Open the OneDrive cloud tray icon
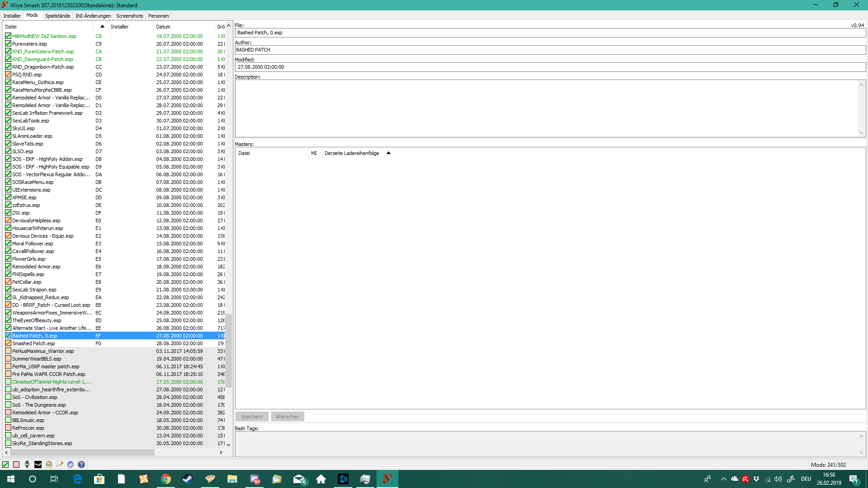The width and height of the screenshot is (868, 488). (x=735, y=479)
